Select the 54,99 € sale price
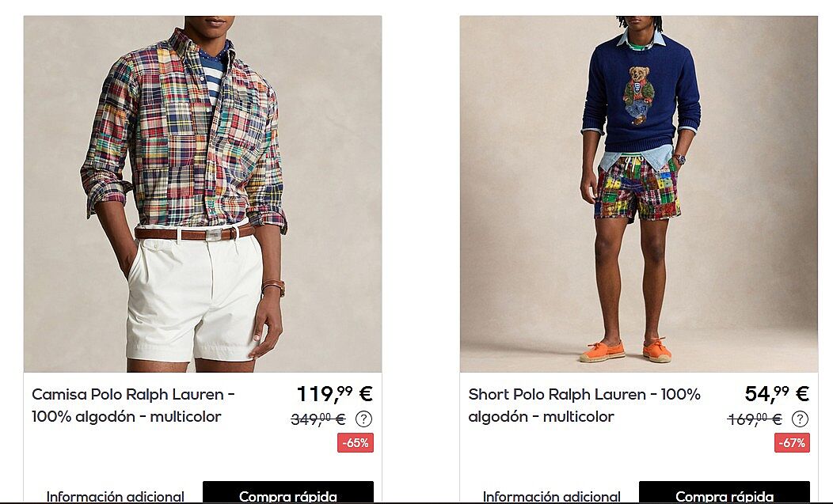 (x=777, y=393)
